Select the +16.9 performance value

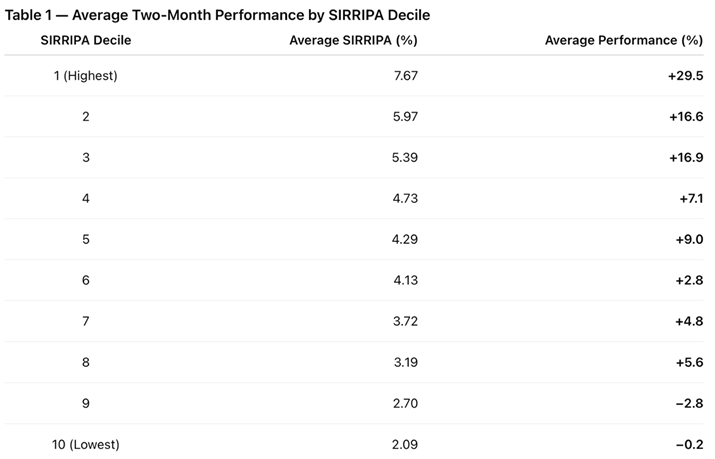[685, 158]
